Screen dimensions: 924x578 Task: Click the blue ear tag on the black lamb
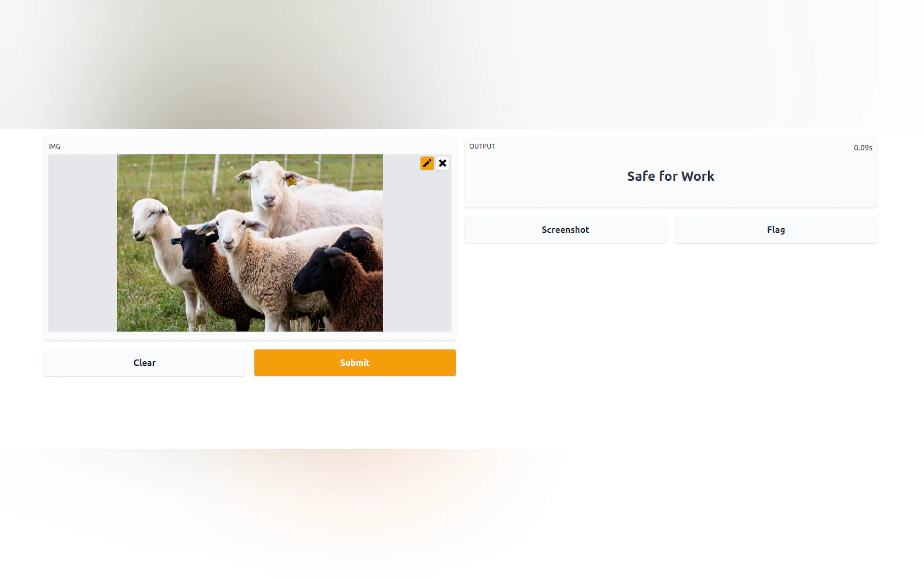tap(175, 241)
